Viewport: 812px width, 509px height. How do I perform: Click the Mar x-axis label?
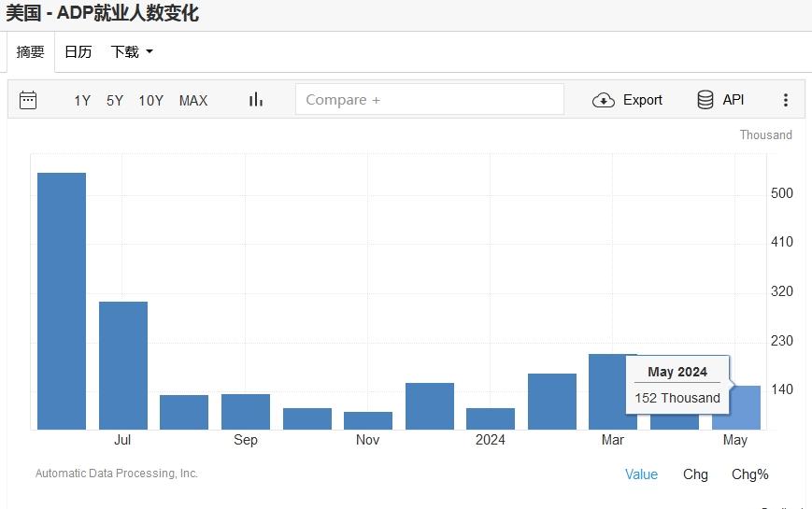[x=613, y=440]
